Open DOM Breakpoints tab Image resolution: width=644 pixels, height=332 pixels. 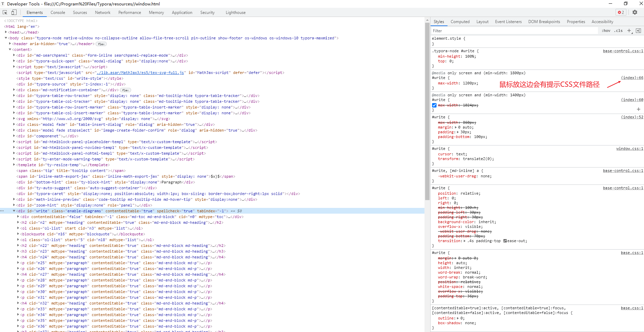[x=544, y=22]
